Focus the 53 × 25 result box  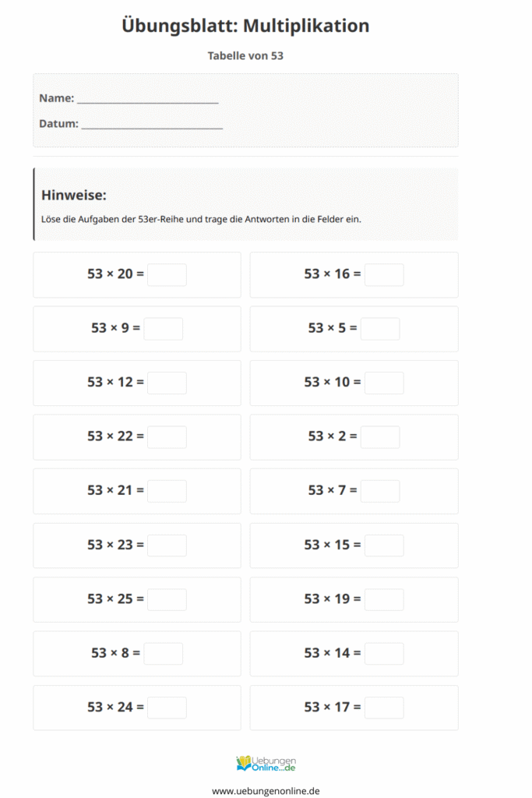tap(167, 599)
